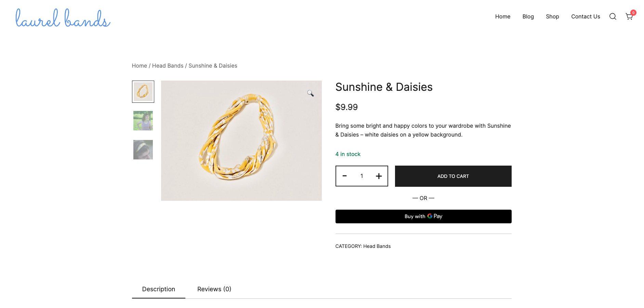
Task: Click the laurel bands logo
Action: click(63, 18)
